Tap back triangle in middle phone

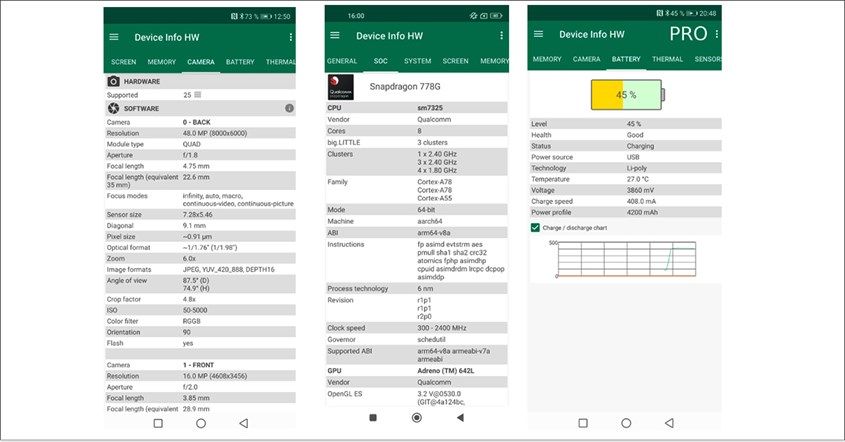pos(460,418)
